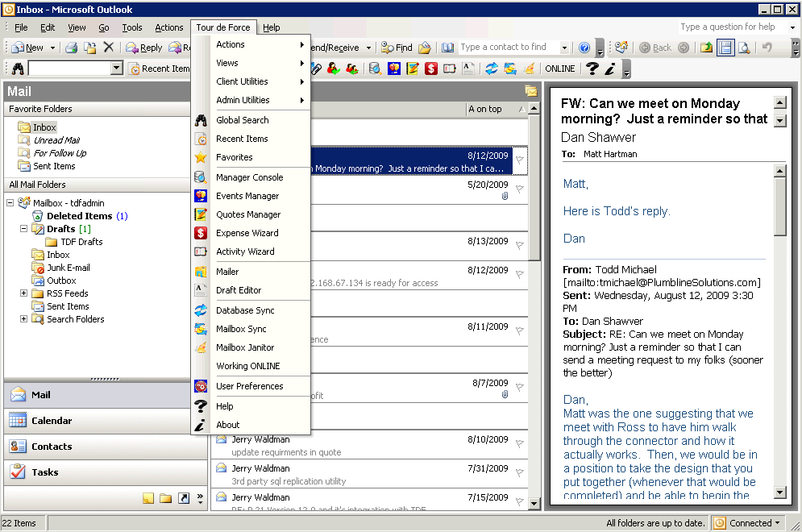Click the Print Preview toolbar icon
This screenshot has width=802, height=532.
point(744,48)
